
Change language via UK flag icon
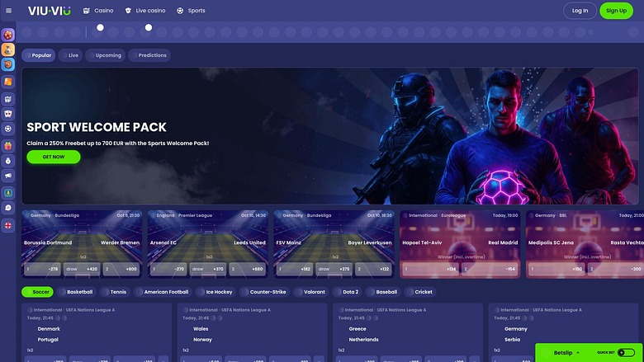(7, 225)
